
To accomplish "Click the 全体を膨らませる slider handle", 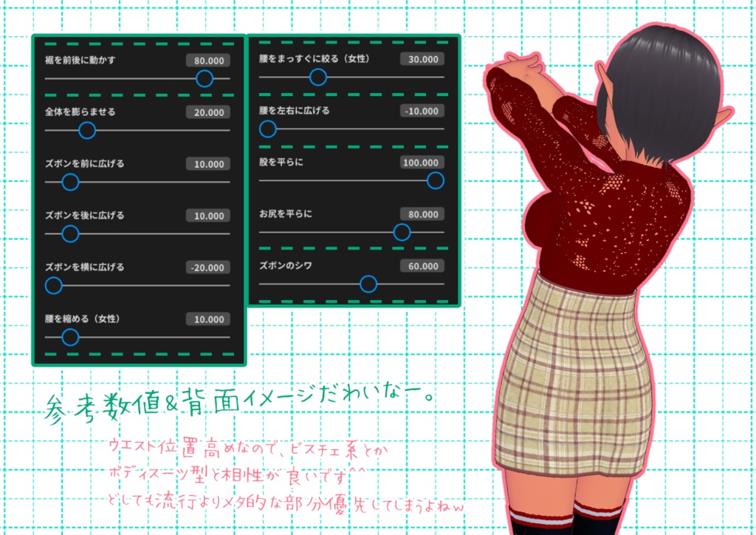I will [87, 130].
